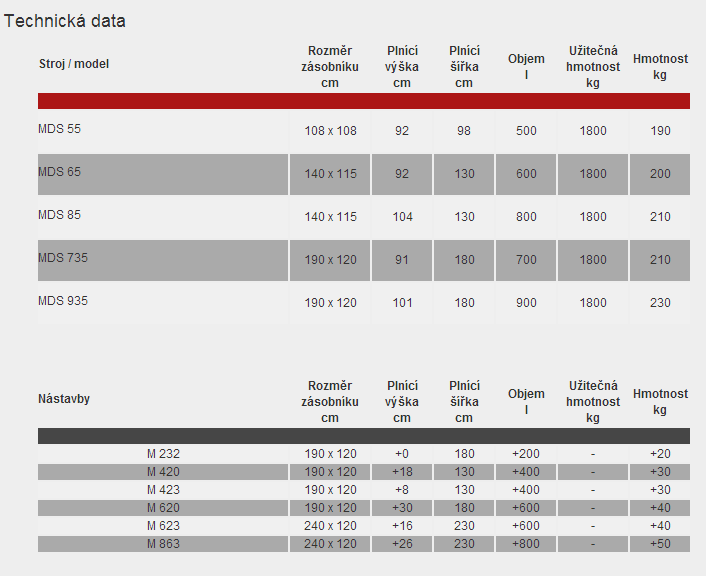Select the MDS 85 model name

point(59,215)
